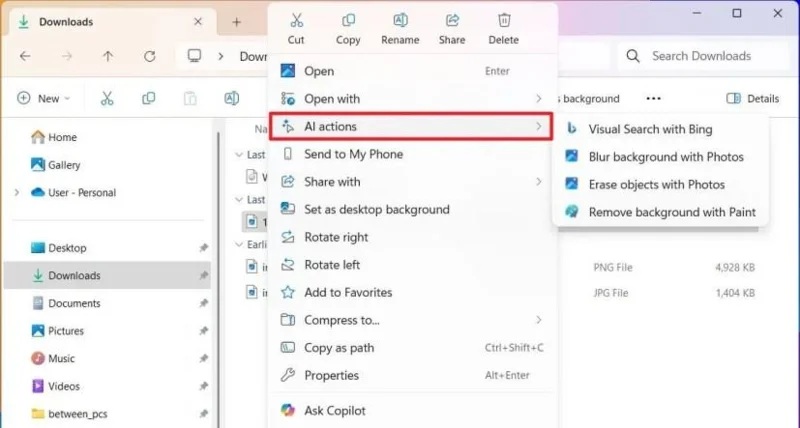Open Videos in quick access
This screenshot has height=428, width=800.
pyautogui.click(x=56, y=386)
